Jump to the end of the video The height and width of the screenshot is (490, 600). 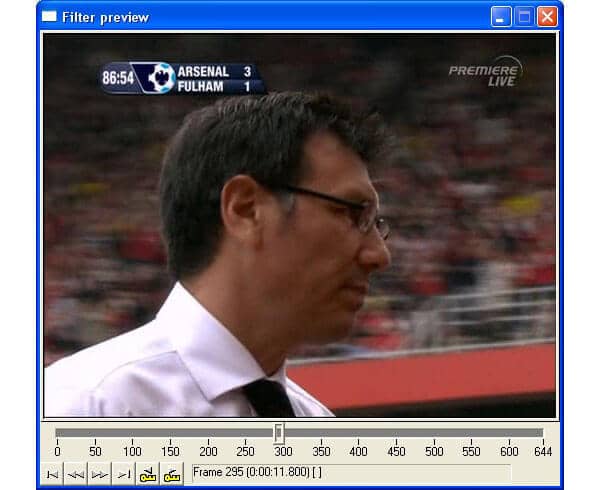[x=123, y=473]
